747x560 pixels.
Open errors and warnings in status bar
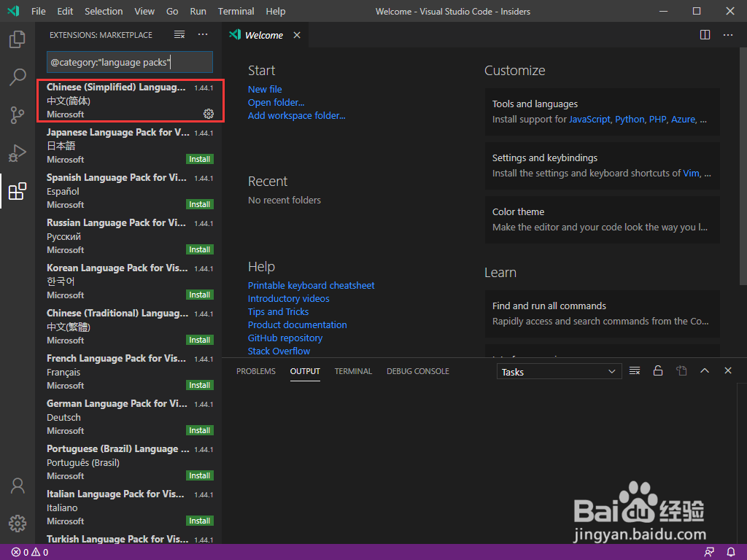[x=29, y=553]
